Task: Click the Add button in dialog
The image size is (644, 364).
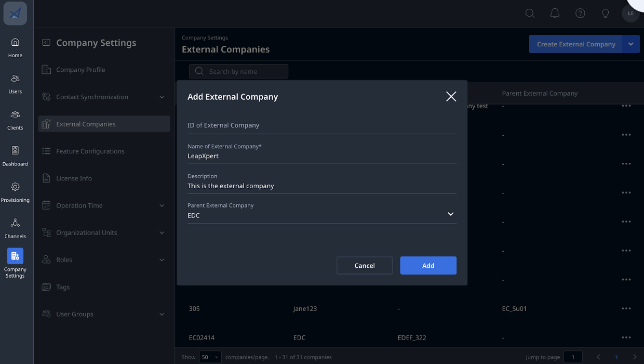Action: [x=428, y=265]
